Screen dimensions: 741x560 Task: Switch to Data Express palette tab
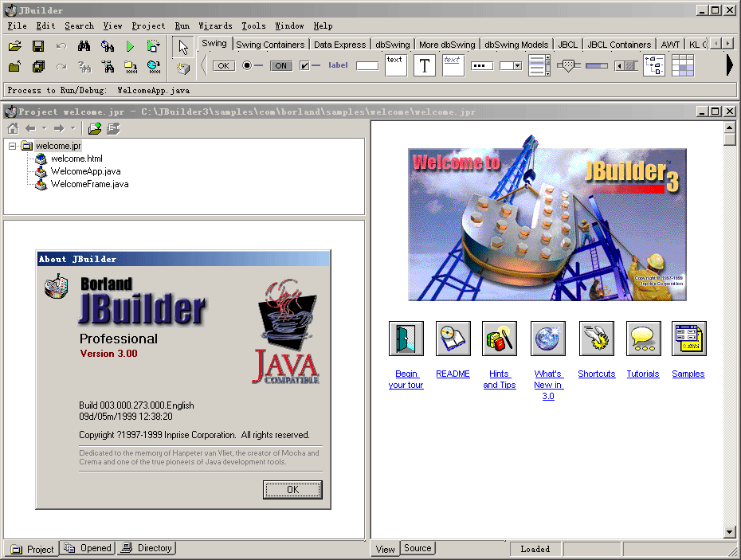coord(339,45)
